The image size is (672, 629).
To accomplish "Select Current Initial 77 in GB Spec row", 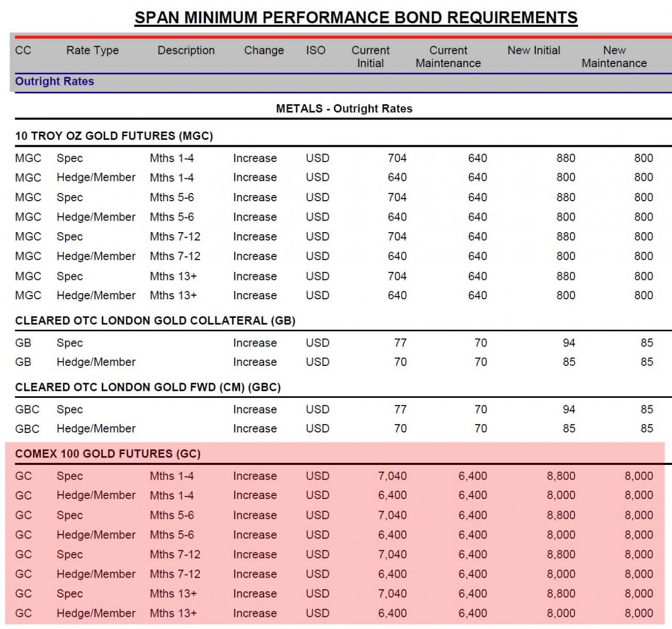I will (400, 343).
